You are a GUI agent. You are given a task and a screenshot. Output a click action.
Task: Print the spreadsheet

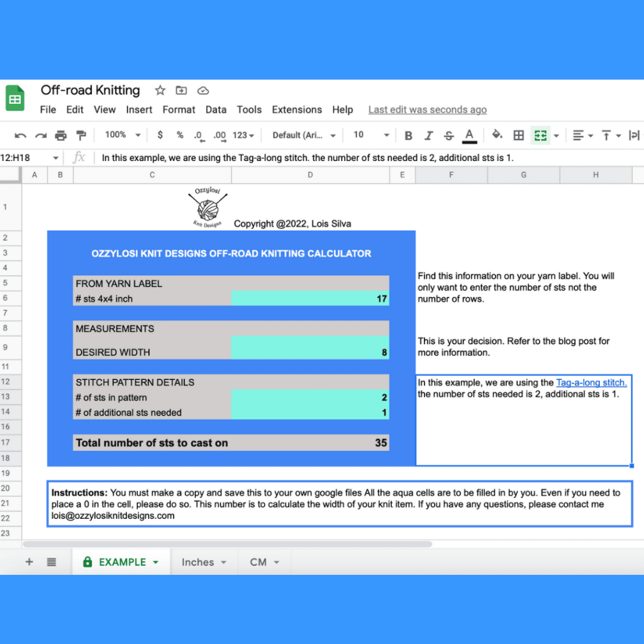tap(61, 135)
